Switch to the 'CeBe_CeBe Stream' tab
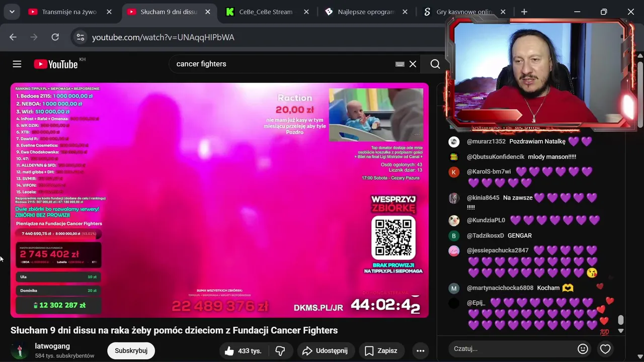Image resolution: width=644 pixels, height=362 pixels. (266, 12)
